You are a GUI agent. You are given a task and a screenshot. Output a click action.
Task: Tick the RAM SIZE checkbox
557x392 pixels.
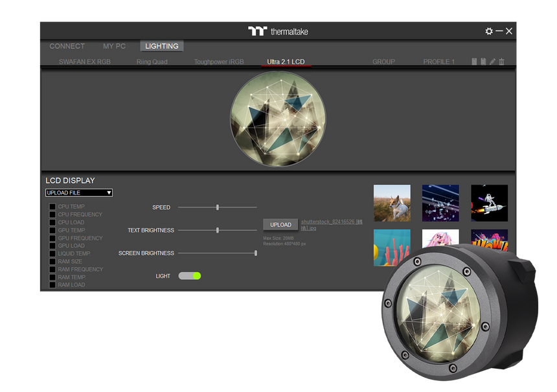tap(52, 261)
